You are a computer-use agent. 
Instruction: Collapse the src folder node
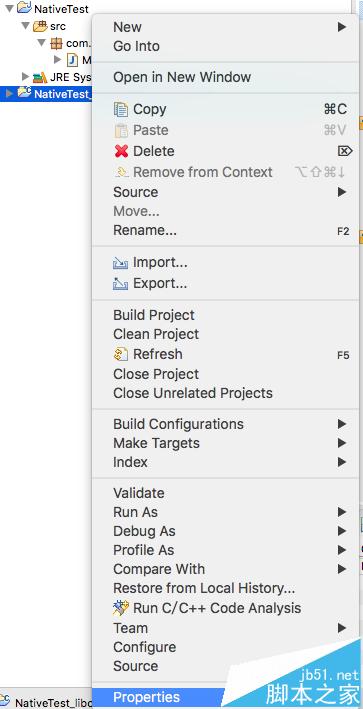[26, 26]
